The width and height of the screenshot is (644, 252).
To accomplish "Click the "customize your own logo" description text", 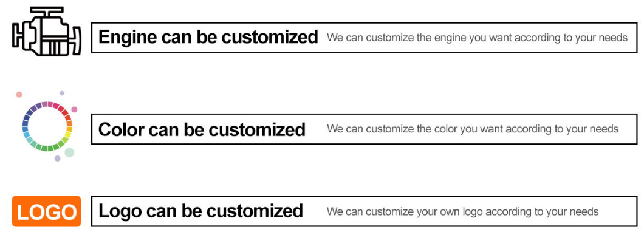I will 462,211.
